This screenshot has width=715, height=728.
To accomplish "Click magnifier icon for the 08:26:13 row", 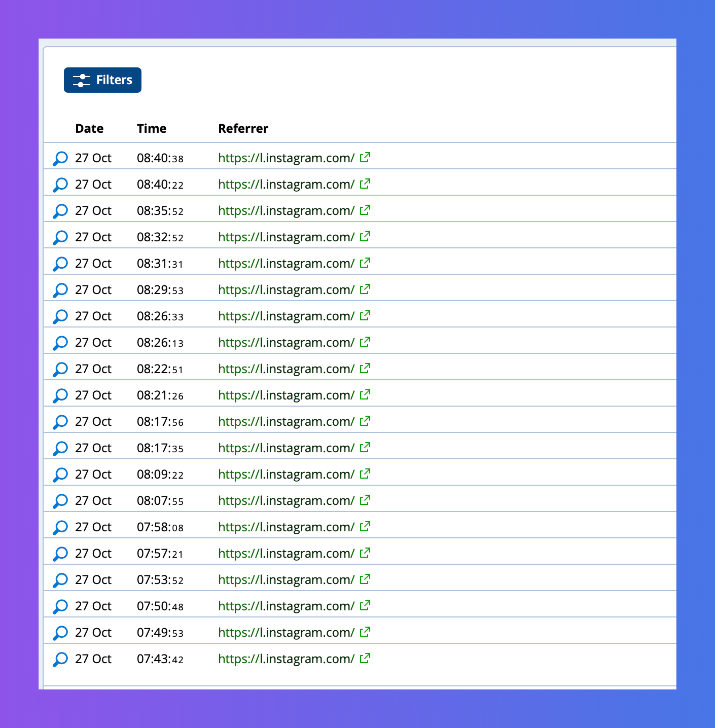I will [60, 342].
